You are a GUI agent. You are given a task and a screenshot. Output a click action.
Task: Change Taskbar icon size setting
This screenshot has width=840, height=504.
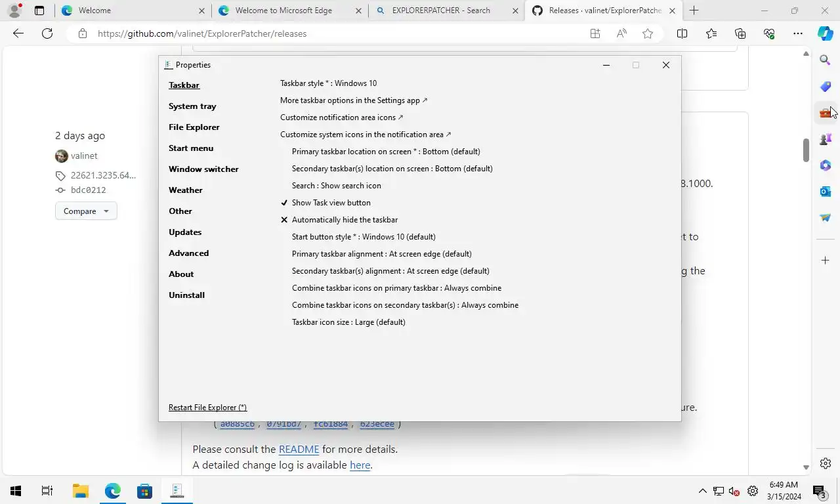[x=348, y=322]
